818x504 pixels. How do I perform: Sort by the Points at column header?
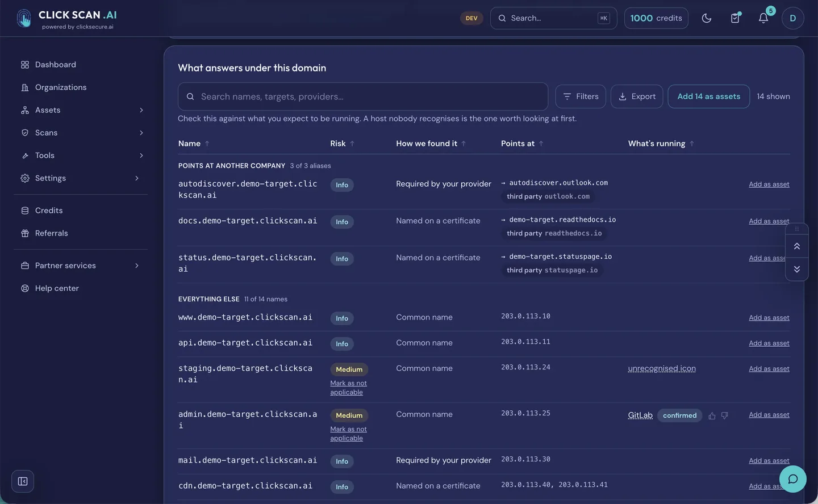pos(522,144)
